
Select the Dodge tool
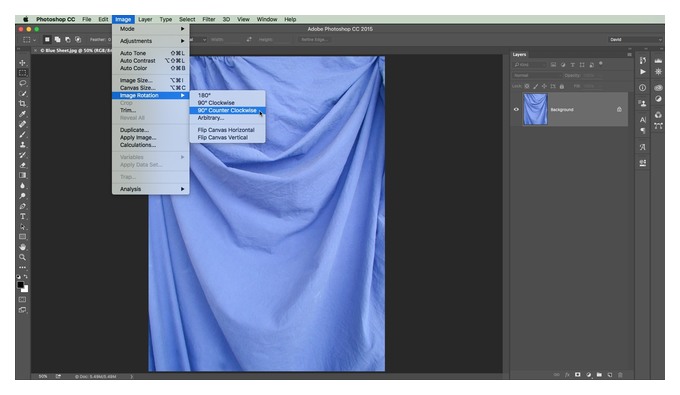pyautogui.click(x=23, y=196)
